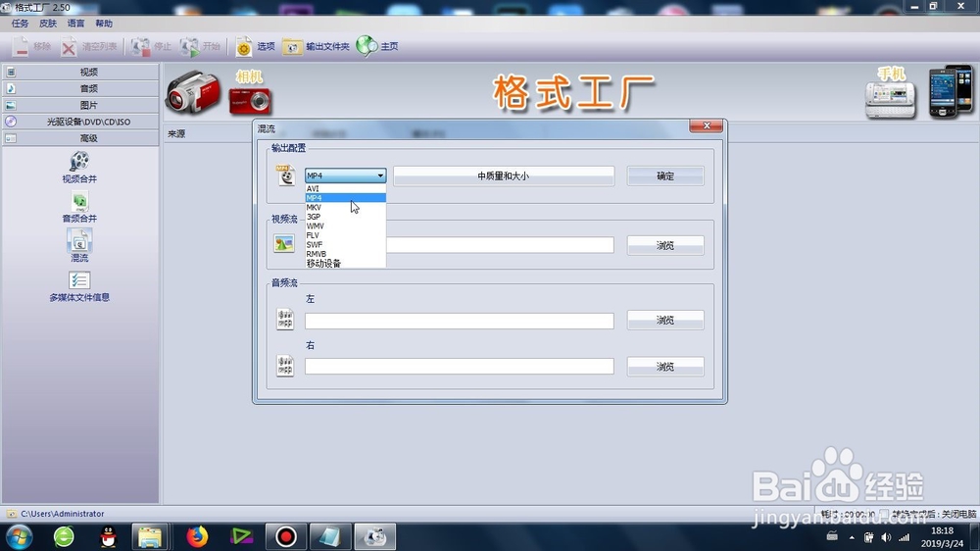
Task: Select the 混流 (mux) tool icon
Action: coord(79,241)
